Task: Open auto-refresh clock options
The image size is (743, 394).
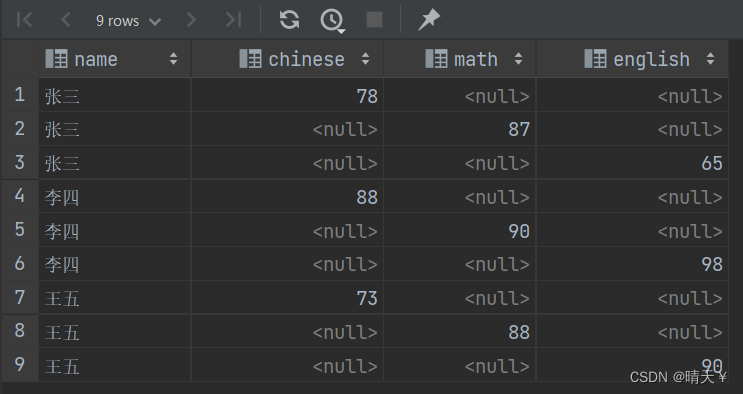Action: point(332,20)
